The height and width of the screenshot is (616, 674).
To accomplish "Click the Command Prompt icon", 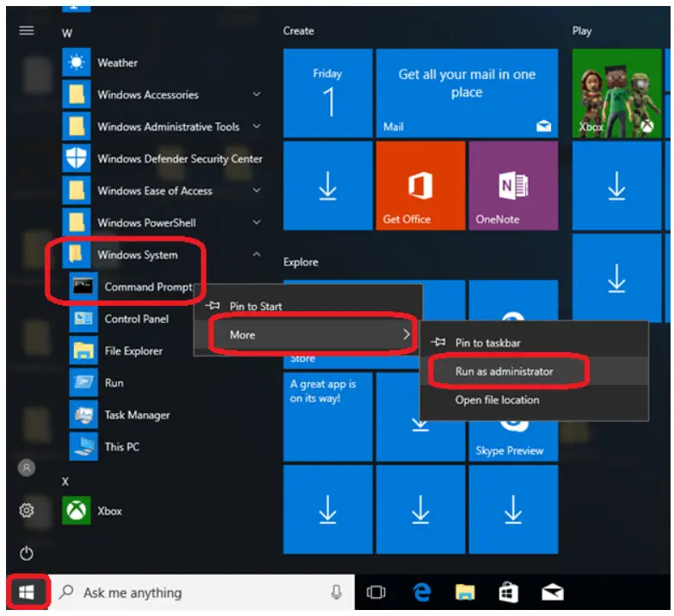I will pyautogui.click(x=83, y=286).
